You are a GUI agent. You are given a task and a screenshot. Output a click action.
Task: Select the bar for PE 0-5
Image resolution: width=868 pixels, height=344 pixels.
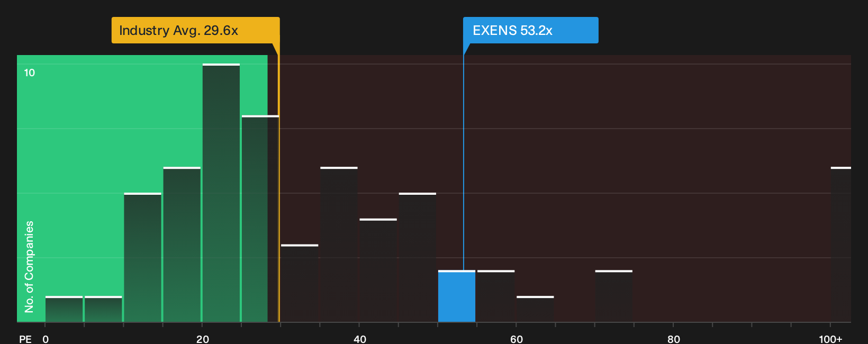click(x=64, y=309)
